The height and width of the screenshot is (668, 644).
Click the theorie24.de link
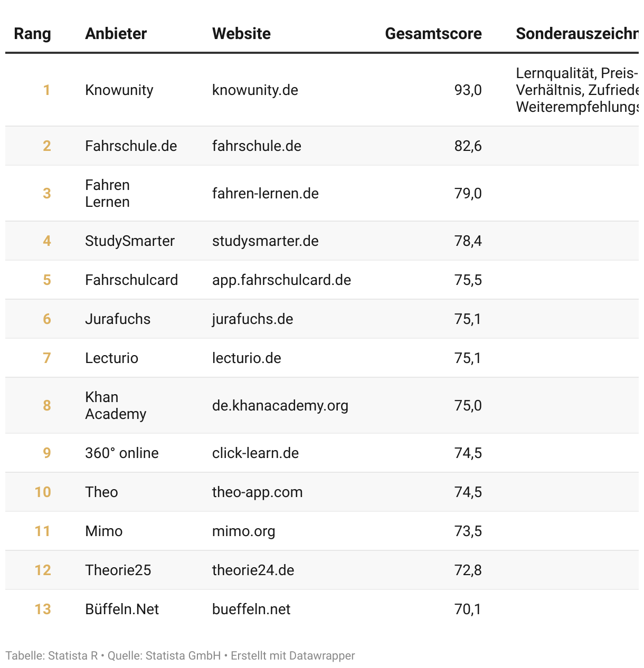pyautogui.click(x=253, y=570)
